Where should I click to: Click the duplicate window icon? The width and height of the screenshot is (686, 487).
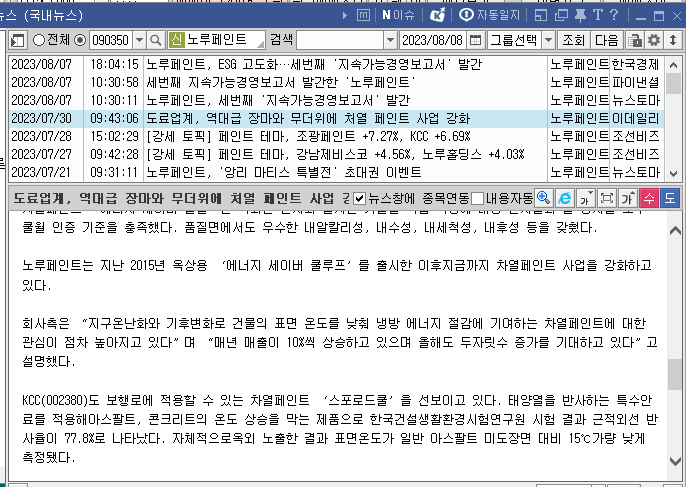560,16
